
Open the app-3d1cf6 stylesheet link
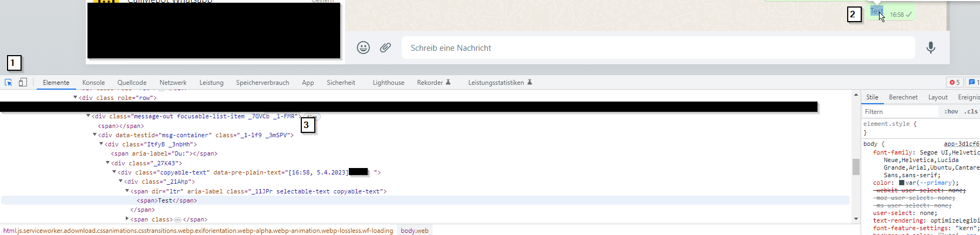tap(961, 144)
